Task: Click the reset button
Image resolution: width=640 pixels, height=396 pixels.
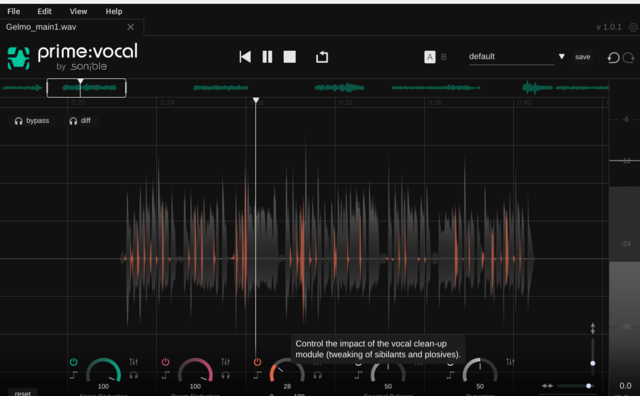Action: pos(22,393)
